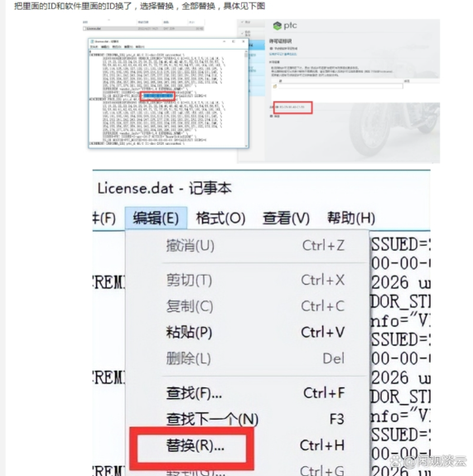Open the 帮助(H) menu
This screenshot has width=473, height=476.
click(x=351, y=218)
